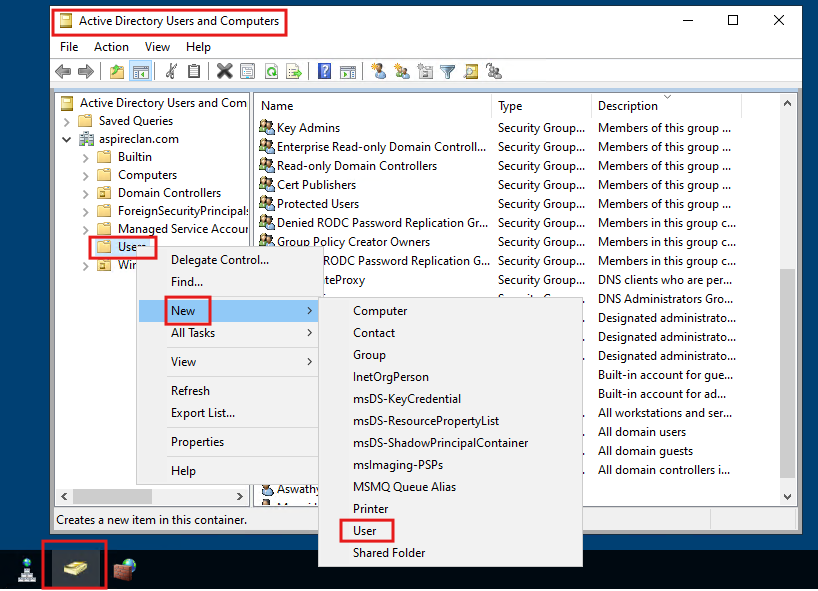Open Properties via toolbar icon
This screenshot has width=818, height=591.
247,71
